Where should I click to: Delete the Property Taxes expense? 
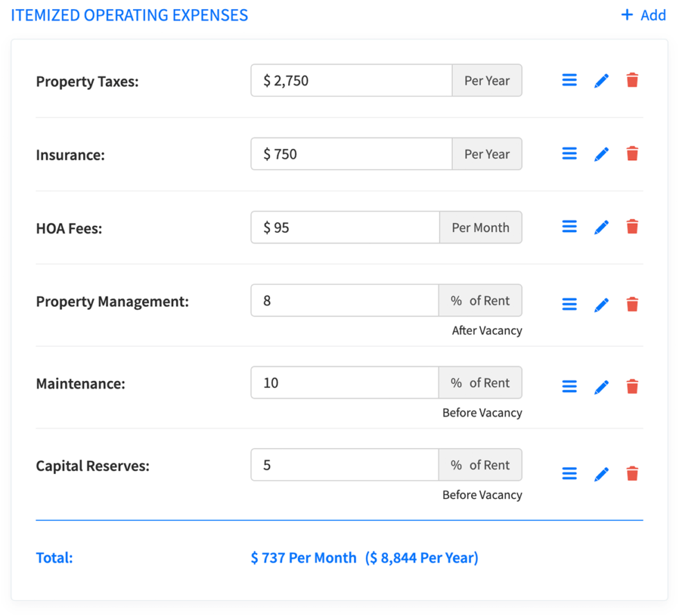coord(632,80)
